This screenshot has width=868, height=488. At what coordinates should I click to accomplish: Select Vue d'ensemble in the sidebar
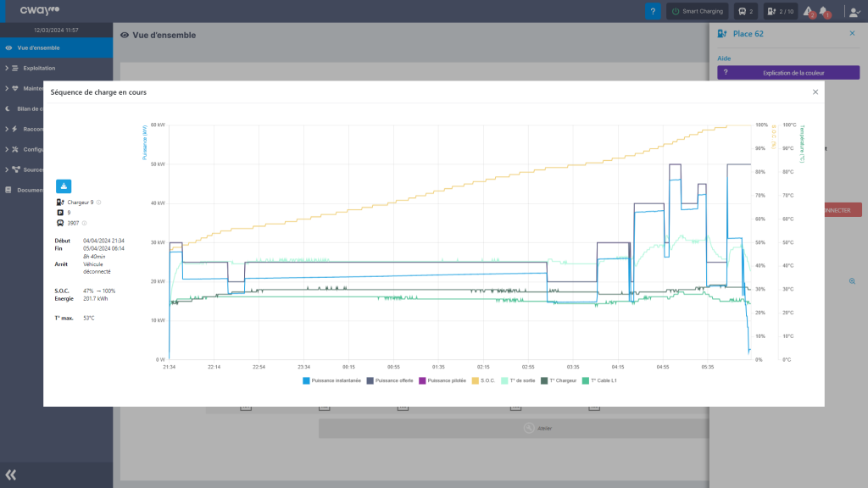38,47
